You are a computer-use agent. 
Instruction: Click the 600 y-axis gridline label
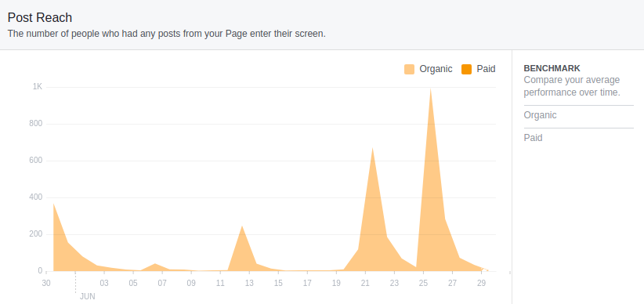pyautogui.click(x=36, y=161)
